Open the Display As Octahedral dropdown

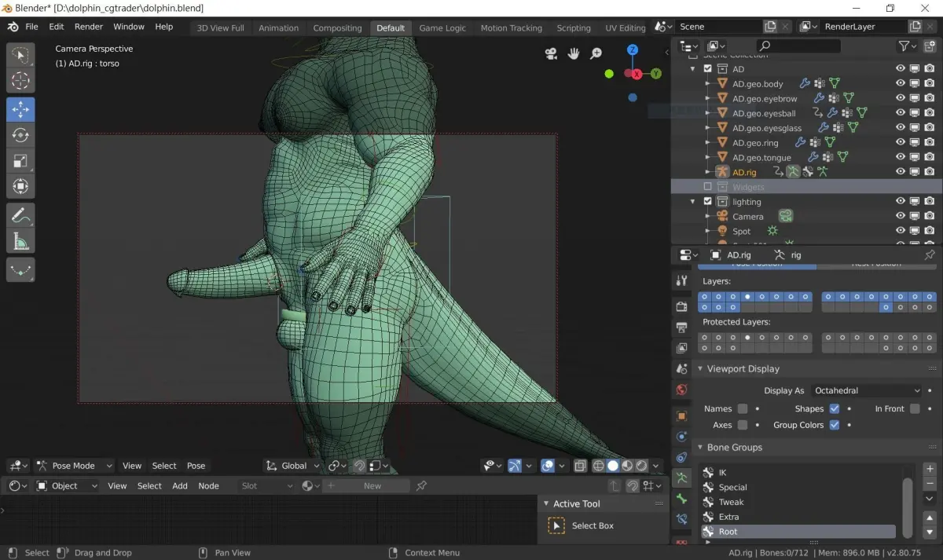pyautogui.click(x=867, y=390)
